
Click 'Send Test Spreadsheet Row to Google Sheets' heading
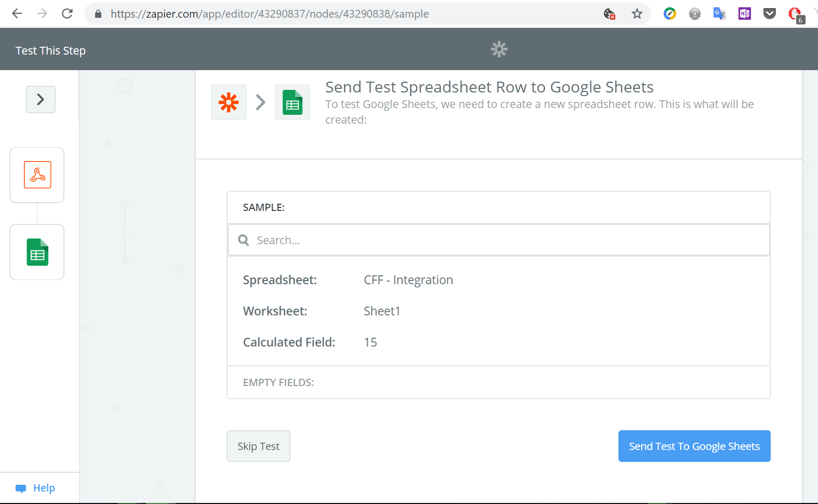[490, 87]
